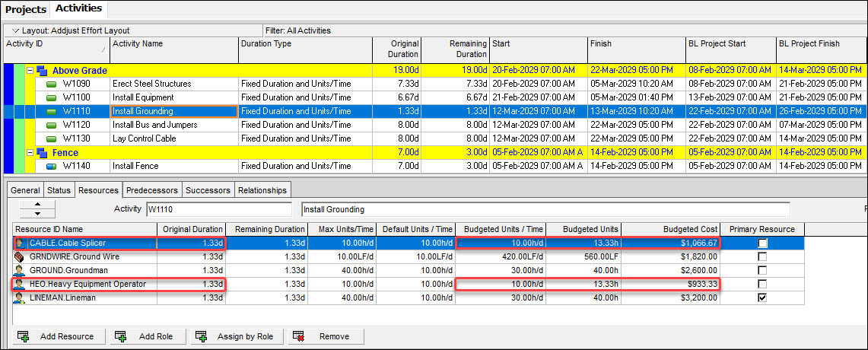
Task: Click the Above Grade WBS band icon
Action: tap(43, 71)
